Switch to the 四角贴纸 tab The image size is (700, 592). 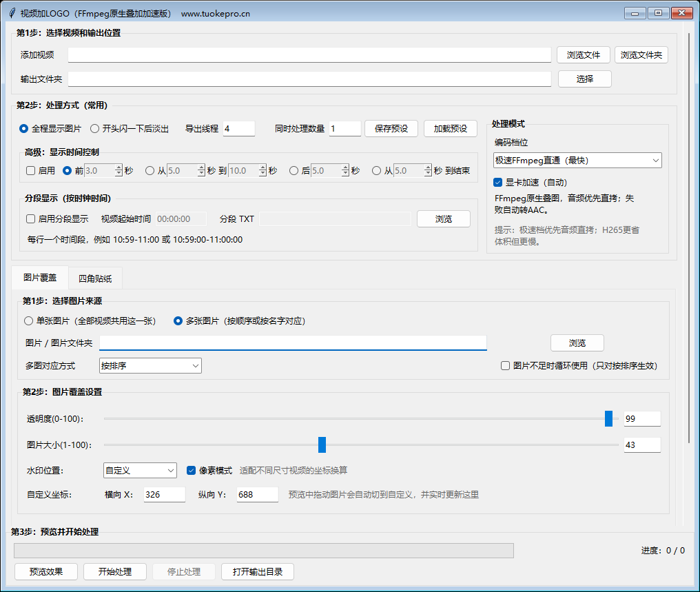[95, 278]
